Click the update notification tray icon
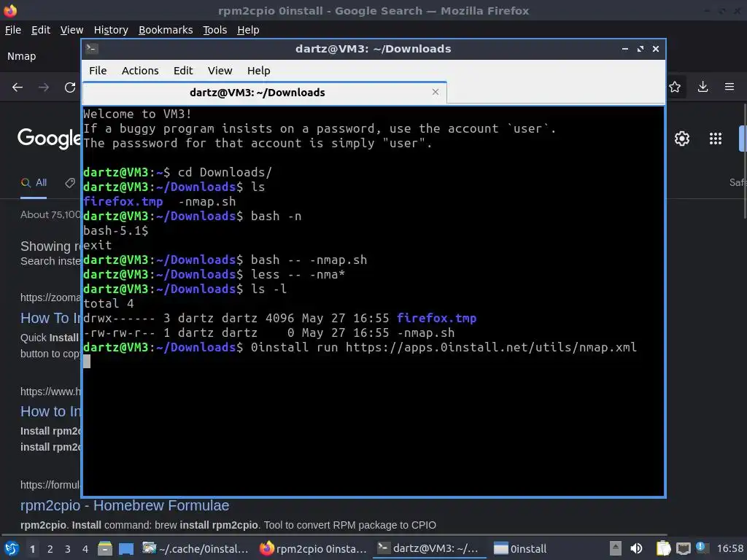 point(701,547)
